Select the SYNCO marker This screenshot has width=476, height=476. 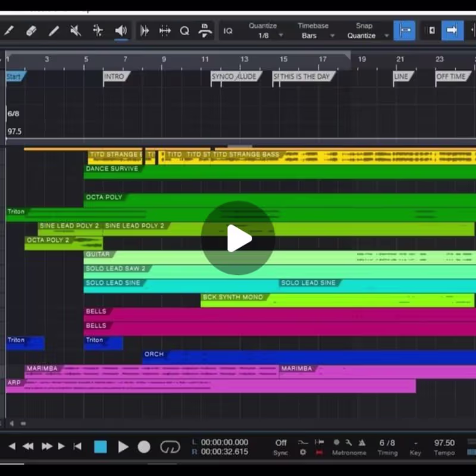click(x=222, y=77)
